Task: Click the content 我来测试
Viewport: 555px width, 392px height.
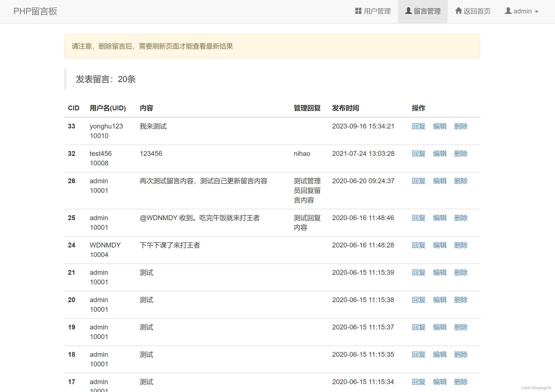Action: pyautogui.click(x=153, y=126)
